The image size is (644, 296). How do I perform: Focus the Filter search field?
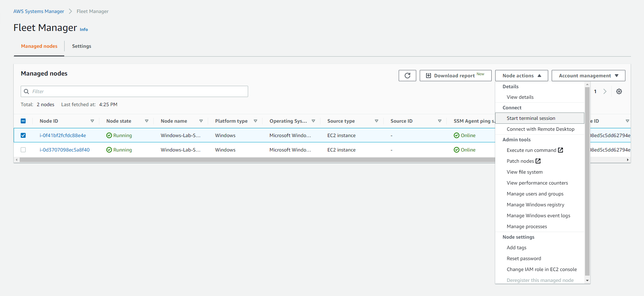point(134,91)
